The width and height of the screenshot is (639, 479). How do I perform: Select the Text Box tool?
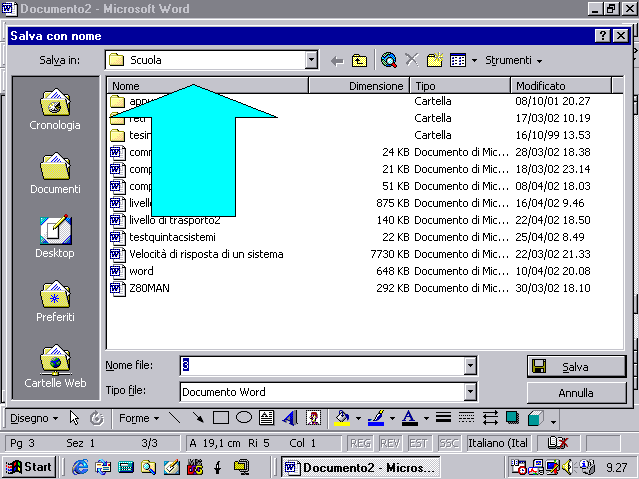[267, 418]
